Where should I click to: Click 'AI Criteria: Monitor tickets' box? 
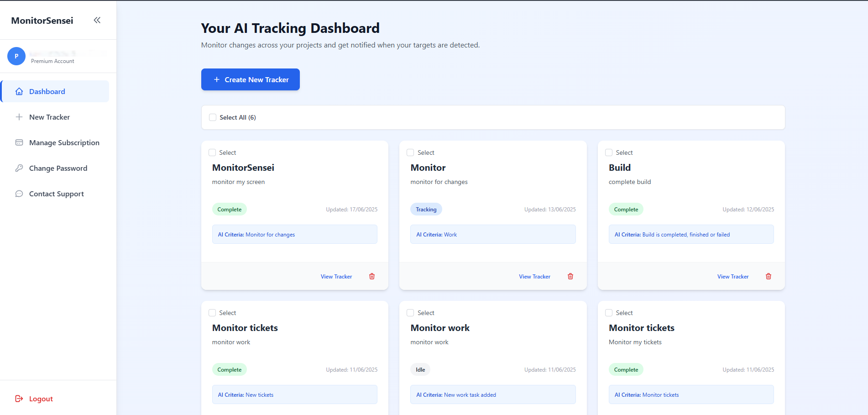tap(691, 394)
